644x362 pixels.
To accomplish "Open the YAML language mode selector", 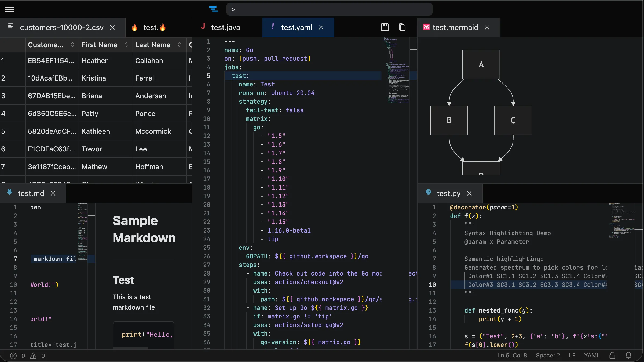I will pos(592,355).
